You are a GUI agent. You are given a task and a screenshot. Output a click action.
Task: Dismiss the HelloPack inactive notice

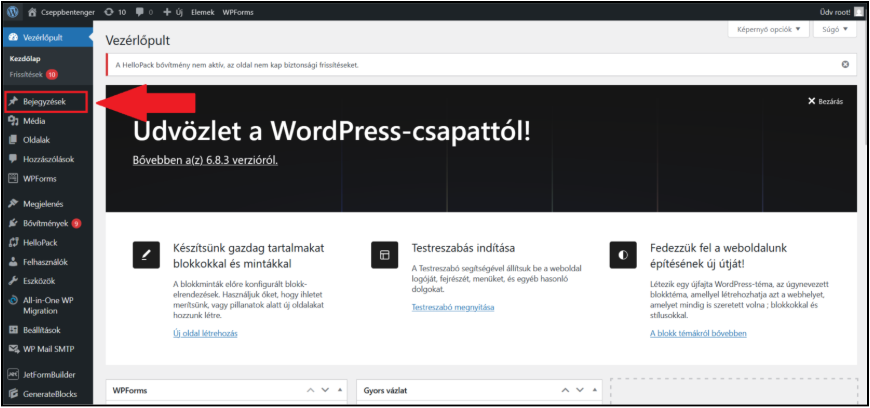(x=845, y=65)
